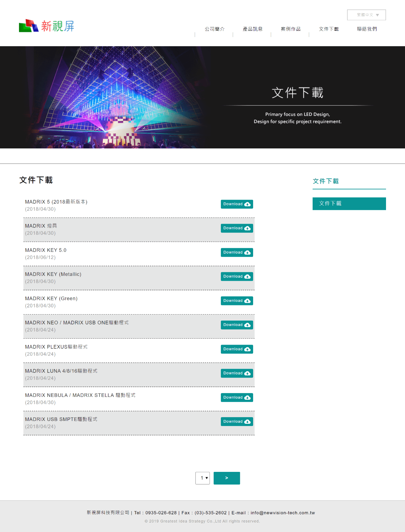Download MADRIX KEY 5.0

(237, 253)
